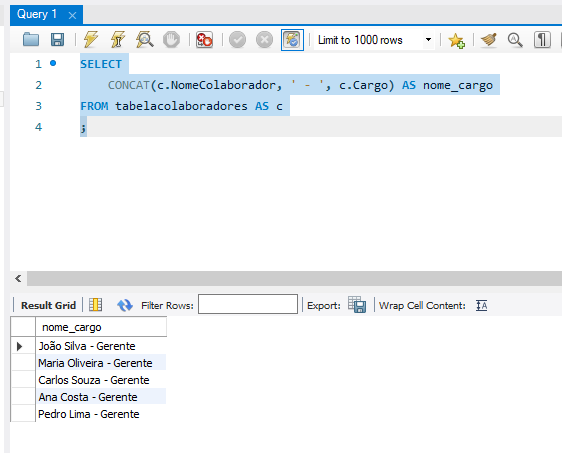Click the Result Grid button
The width and height of the screenshot is (562, 453).
48,305
